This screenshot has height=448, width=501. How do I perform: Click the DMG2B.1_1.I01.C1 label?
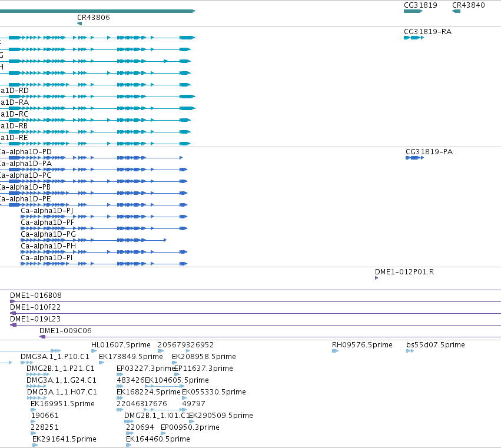pyautogui.click(x=157, y=416)
